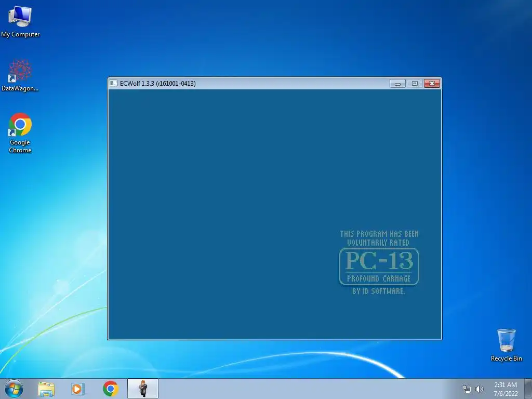Open network status tray icon
Screen dimensions: 532x399
pyautogui.click(x=467, y=389)
